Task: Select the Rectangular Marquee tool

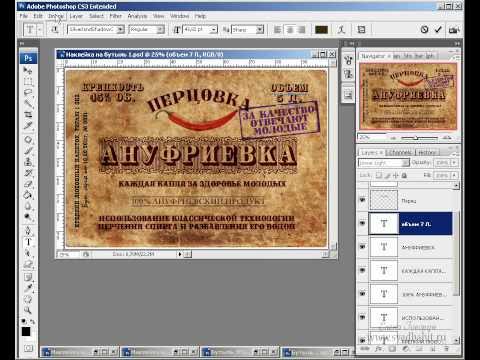Action: pyautogui.click(x=28, y=81)
